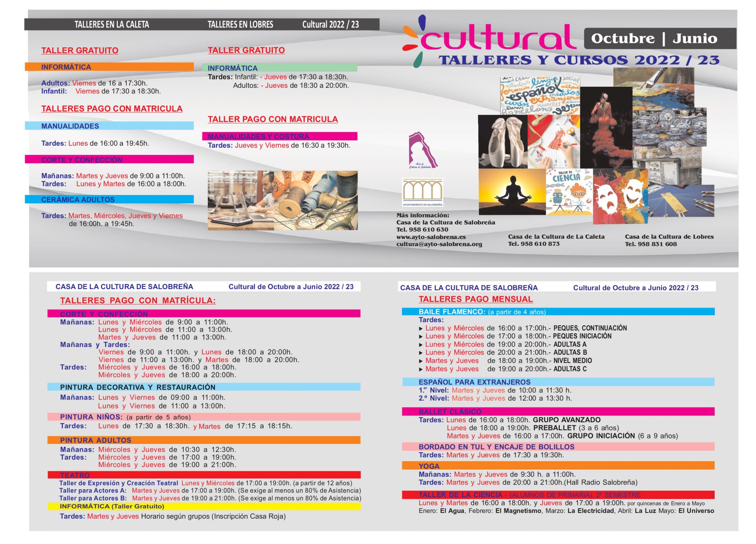Click the La Caleta Tel. 958 610 873

(x=534, y=244)
